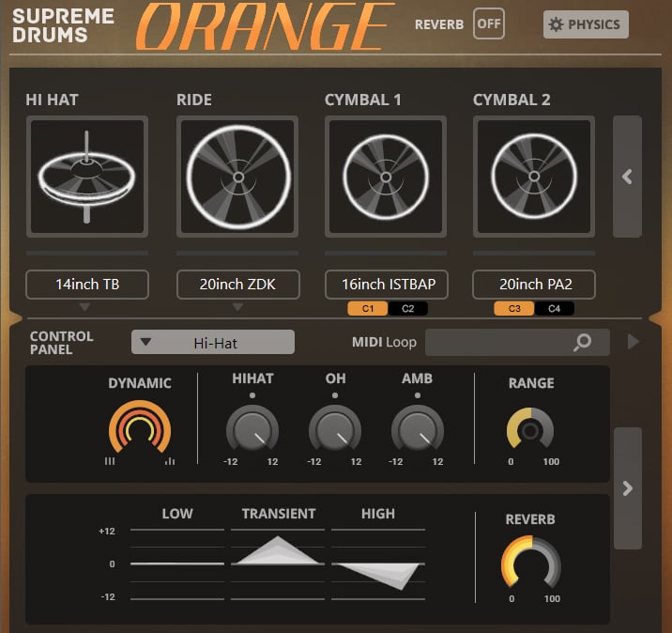Image resolution: width=672 pixels, height=633 pixels.
Task: Toggle the C3 key for Cymbal 2
Action: pos(514,308)
